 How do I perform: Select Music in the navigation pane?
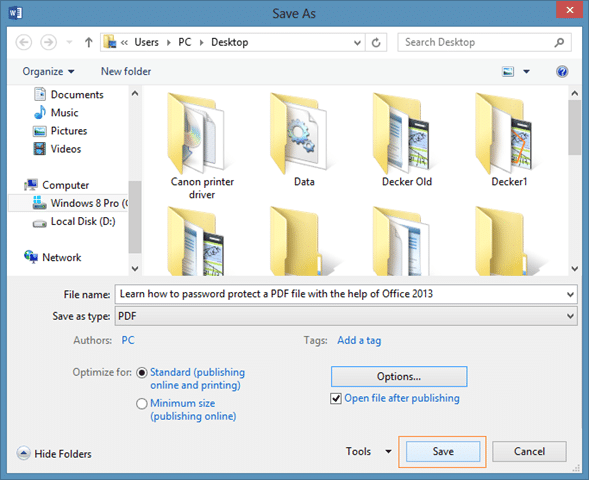(56, 113)
